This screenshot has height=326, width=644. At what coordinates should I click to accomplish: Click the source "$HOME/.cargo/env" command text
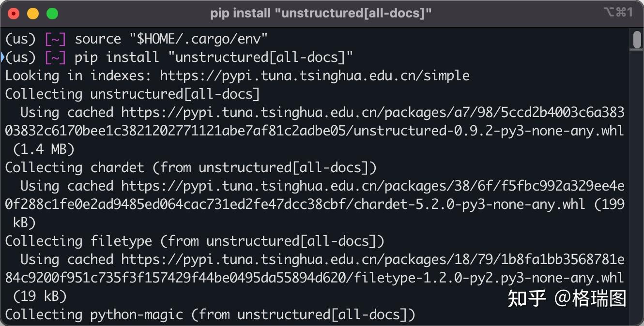171,39
